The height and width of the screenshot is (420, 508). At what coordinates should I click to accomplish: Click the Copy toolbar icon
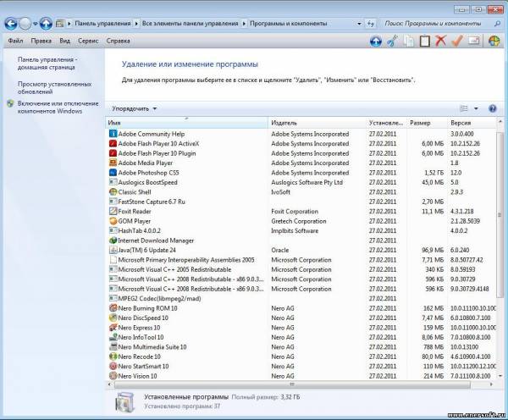tap(409, 41)
